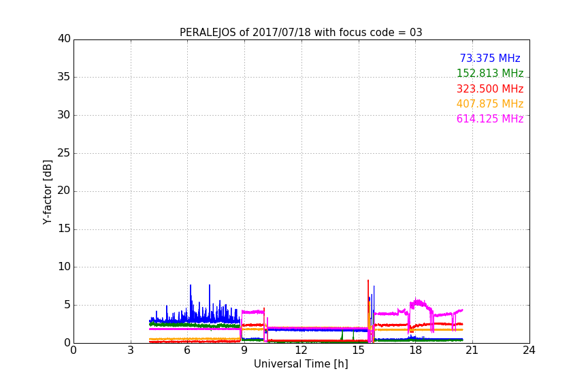Click the y-axis tick label 20
Image resolution: width=588 pixels, height=392 pixels.
[64, 191]
